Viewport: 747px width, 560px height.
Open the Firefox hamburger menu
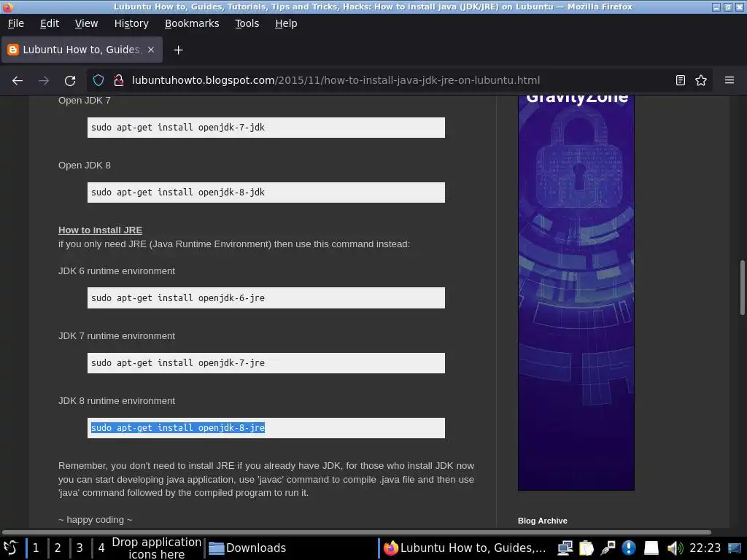coord(729,80)
